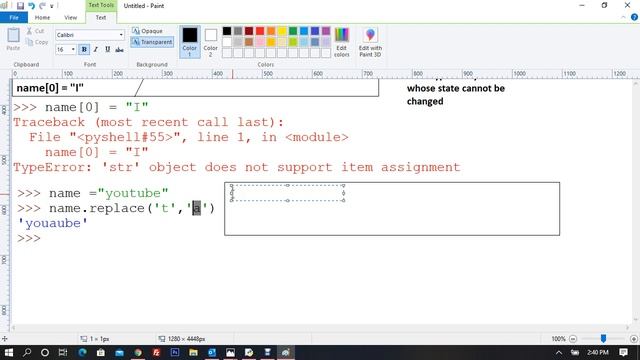Pick the pink color swatch
Image resolution: width=640 pixels, height=360 pixels.
(x=260, y=42)
